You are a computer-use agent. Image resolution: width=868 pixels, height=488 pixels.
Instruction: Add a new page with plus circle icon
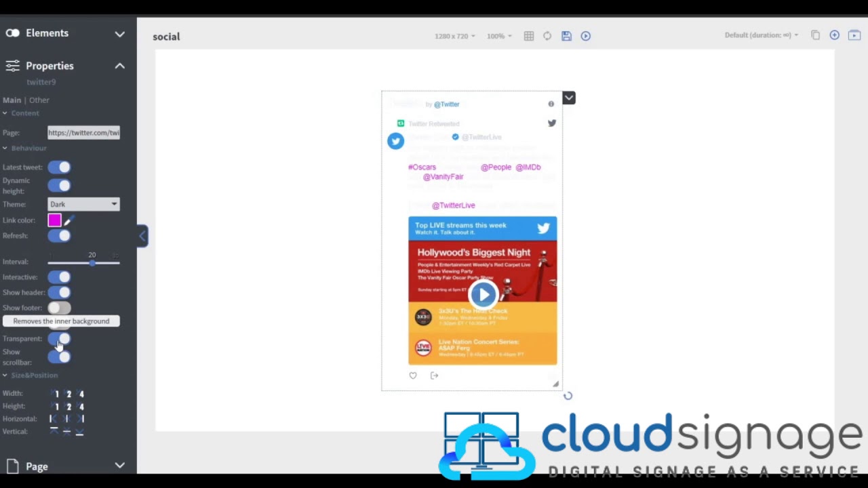835,35
